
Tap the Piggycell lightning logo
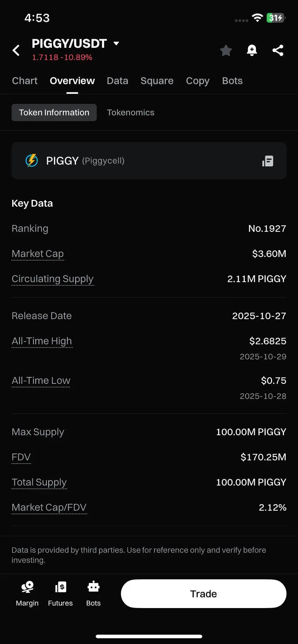pyautogui.click(x=32, y=161)
